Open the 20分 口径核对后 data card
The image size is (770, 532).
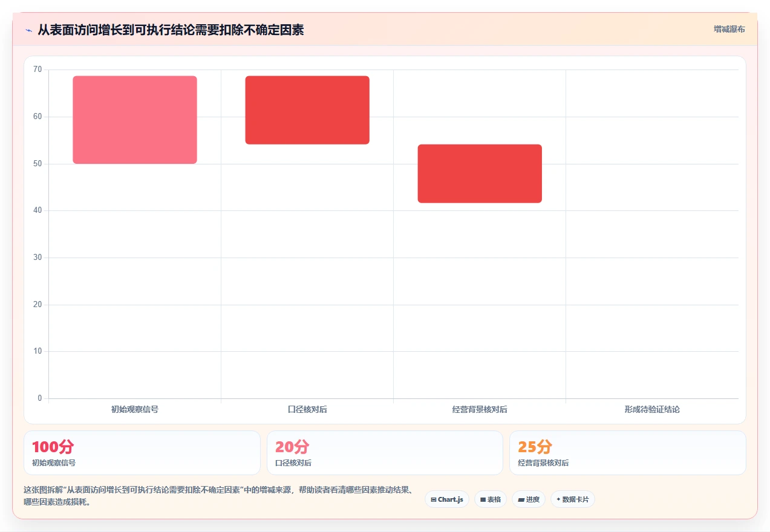385,453
